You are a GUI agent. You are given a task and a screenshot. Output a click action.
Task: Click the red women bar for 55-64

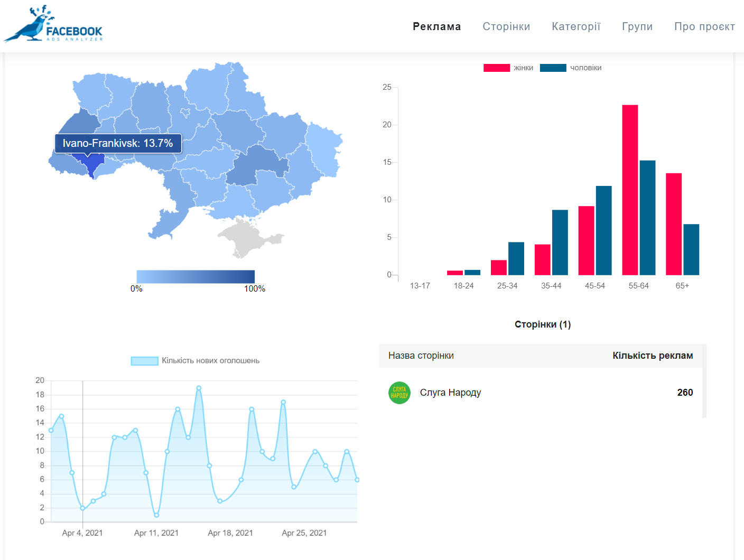630,190
